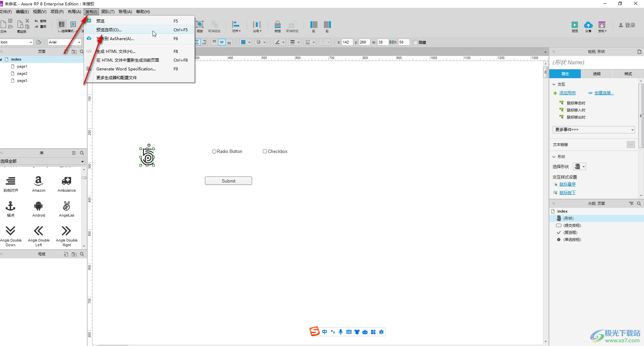Click the search icon in Pages panel
This screenshot has width=644, height=346.
click(x=82, y=52)
